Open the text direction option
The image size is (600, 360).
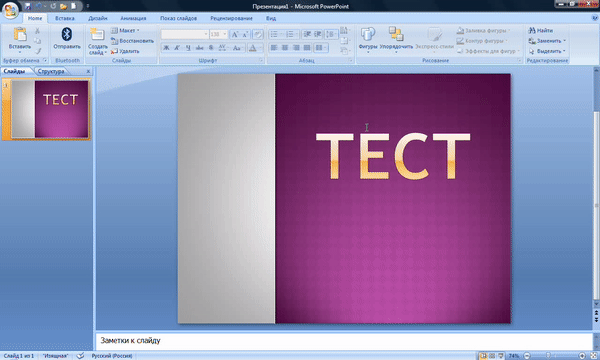pyautogui.click(x=344, y=30)
